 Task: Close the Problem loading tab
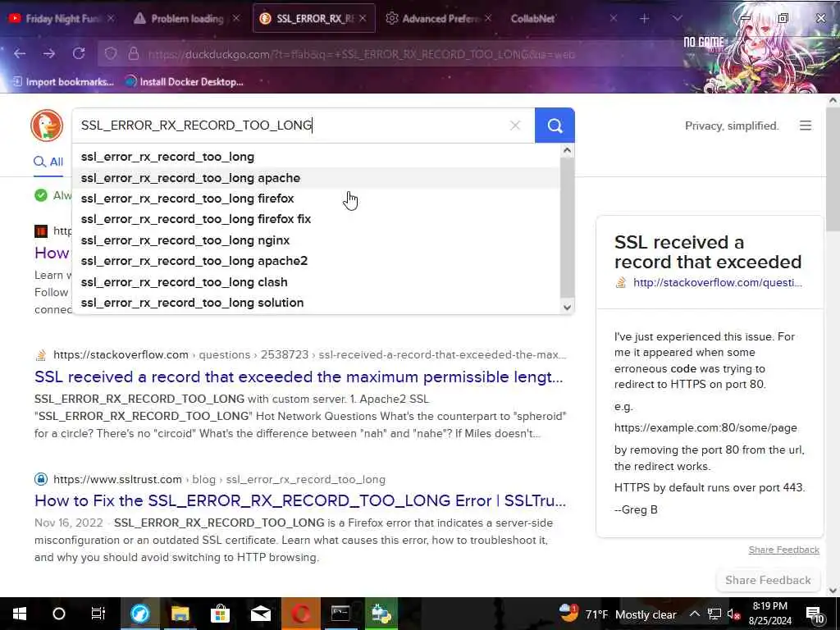[x=236, y=18]
